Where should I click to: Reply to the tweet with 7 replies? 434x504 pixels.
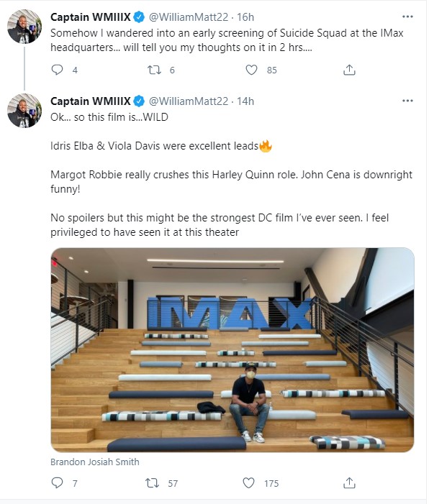click(x=58, y=482)
